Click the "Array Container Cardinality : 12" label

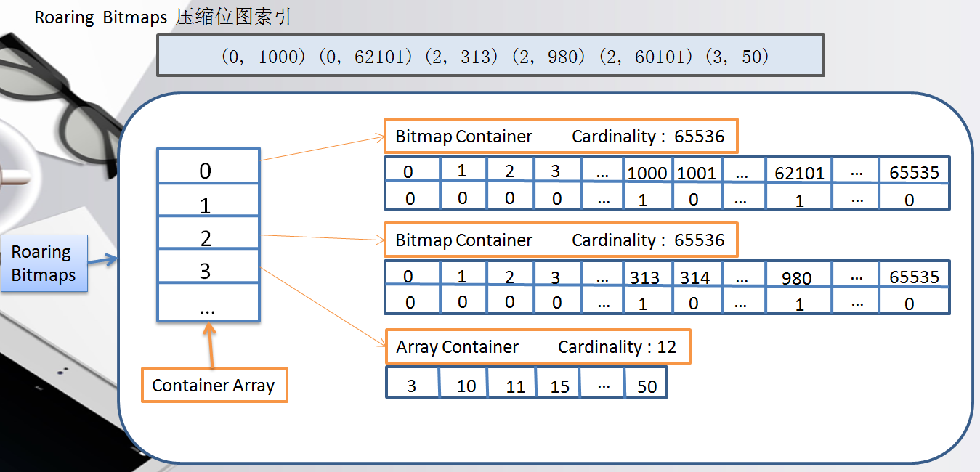click(x=537, y=347)
